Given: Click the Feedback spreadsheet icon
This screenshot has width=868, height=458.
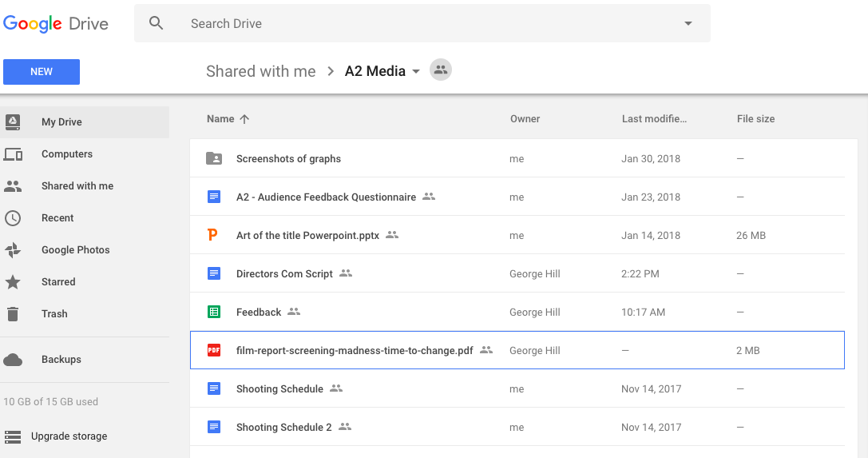Looking at the screenshot, I should click(214, 312).
